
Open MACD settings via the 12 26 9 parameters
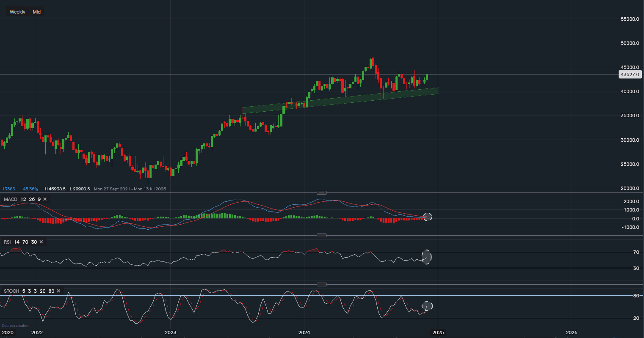click(31, 199)
